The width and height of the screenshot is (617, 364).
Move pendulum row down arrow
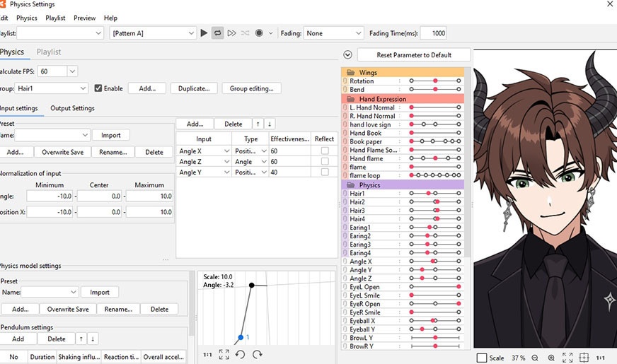pyautogui.click(x=93, y=339)
